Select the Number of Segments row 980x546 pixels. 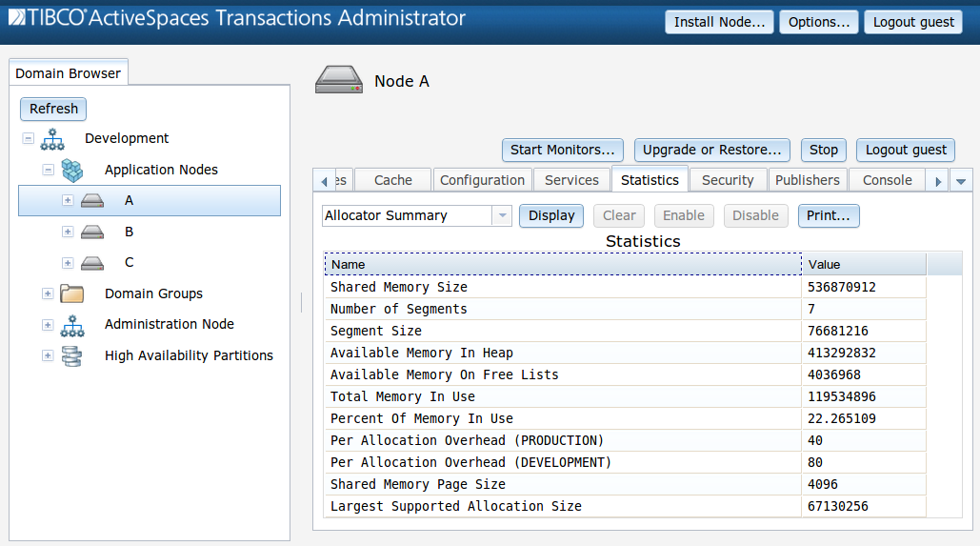tap(625, 309)
